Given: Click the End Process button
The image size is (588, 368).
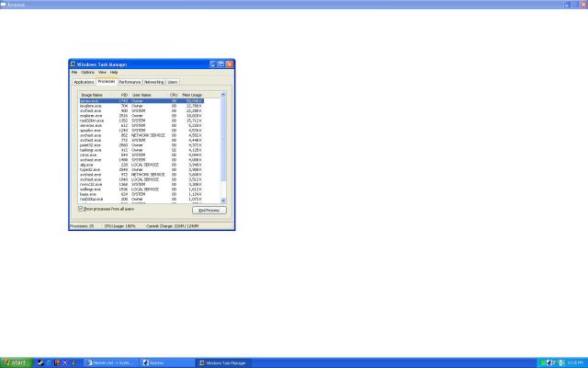Looking at the screenshot, I should (209, 211).
